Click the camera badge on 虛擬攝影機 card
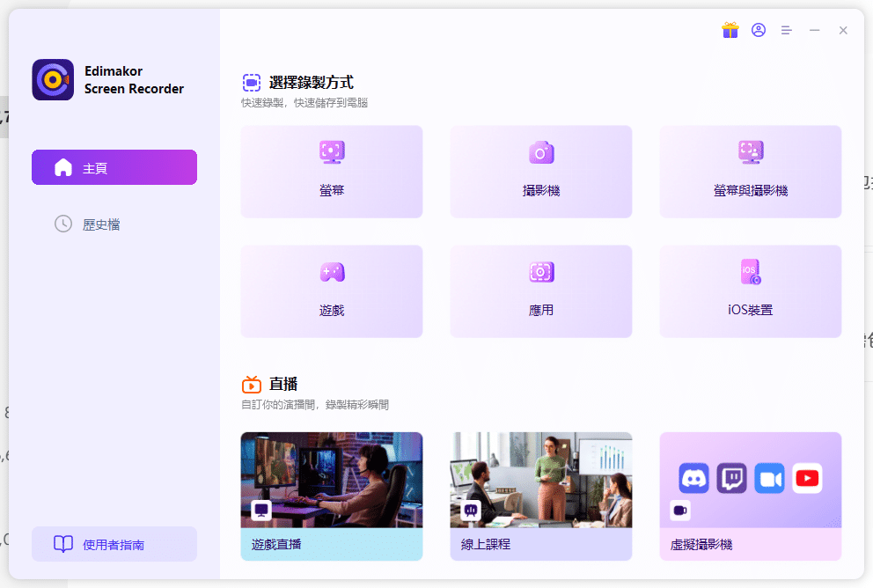Viewport: 873px width, 588px height. (679, 510)
